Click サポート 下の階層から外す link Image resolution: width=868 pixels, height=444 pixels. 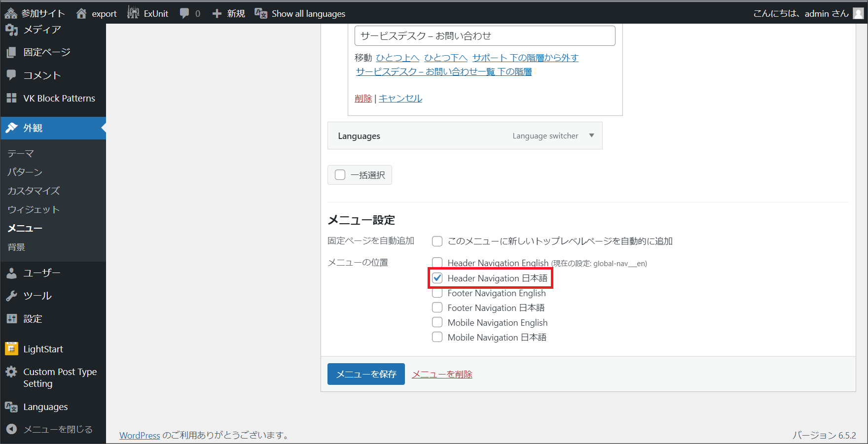coord(525,58)
